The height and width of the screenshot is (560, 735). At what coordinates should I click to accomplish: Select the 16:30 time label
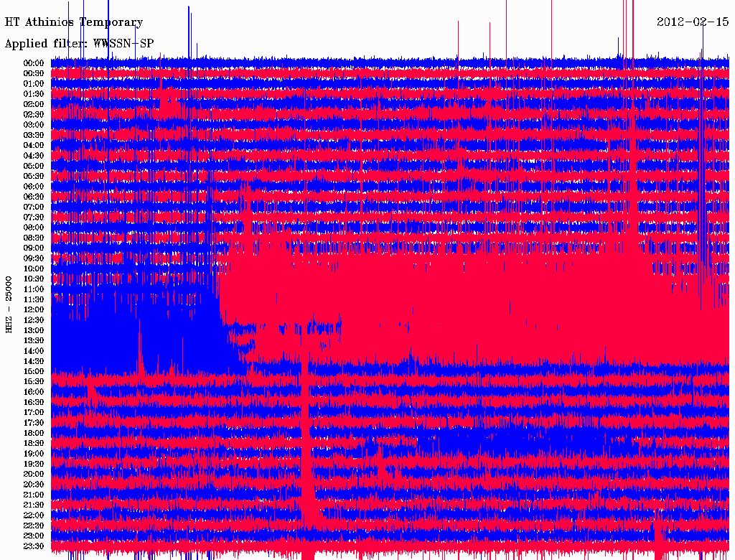(x=34, y=403)
